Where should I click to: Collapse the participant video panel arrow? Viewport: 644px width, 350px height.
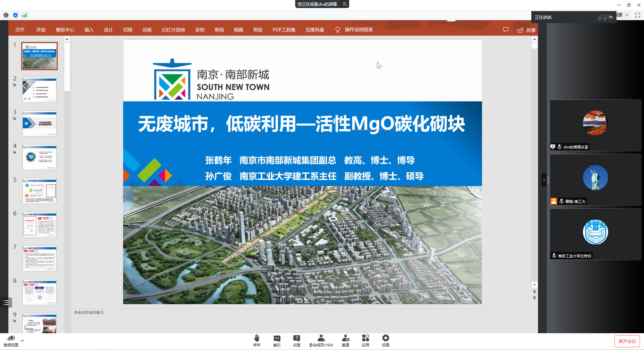coord(544,180)
